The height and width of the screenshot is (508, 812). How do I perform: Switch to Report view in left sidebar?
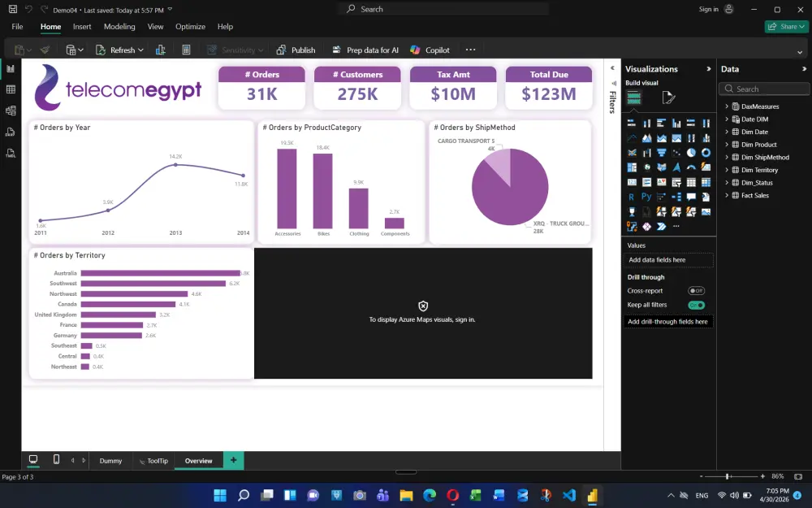[x=11, y=68]
